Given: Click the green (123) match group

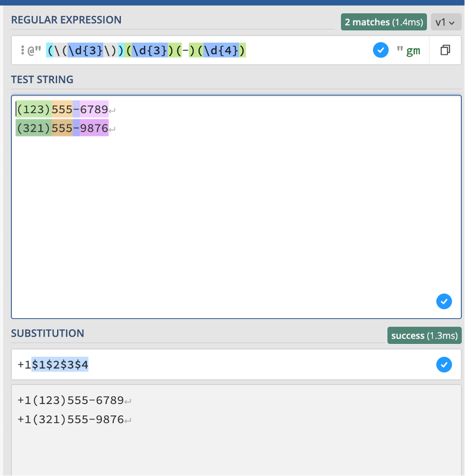Looking at the screenshot, I should pos(34,109).
